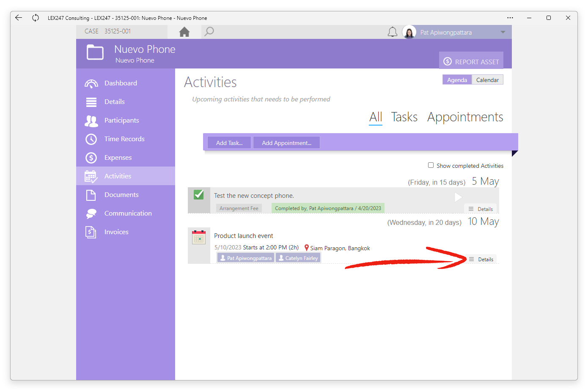This screenshot has width=588, height=391.
Task: Open Participants in the sidebar
Action: pos(126,120)
